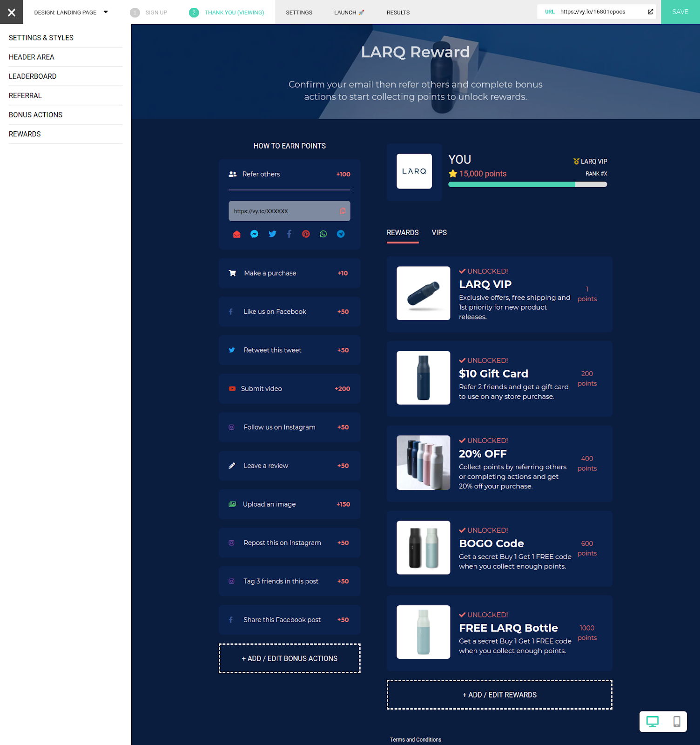The height and width of the screenshot is (745, 700).
Task: Switch to the Sign Up step
Action: 149,13
